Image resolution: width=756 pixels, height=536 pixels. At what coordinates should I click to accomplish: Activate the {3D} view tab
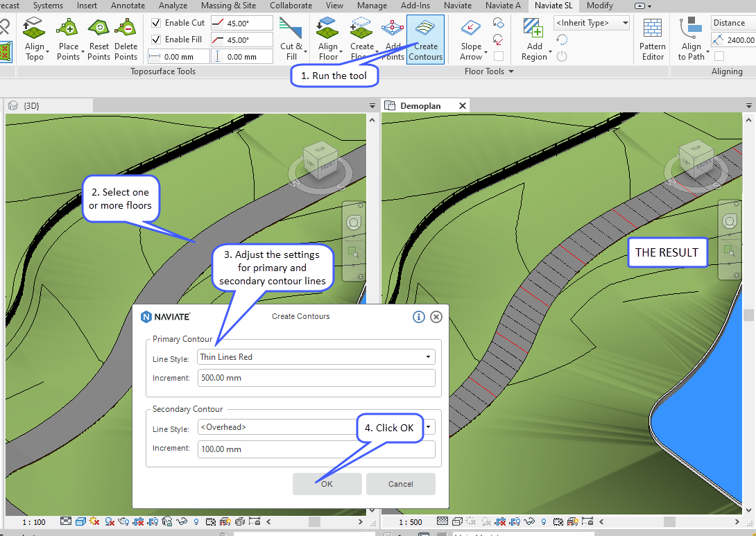click(x=49, y=105)
